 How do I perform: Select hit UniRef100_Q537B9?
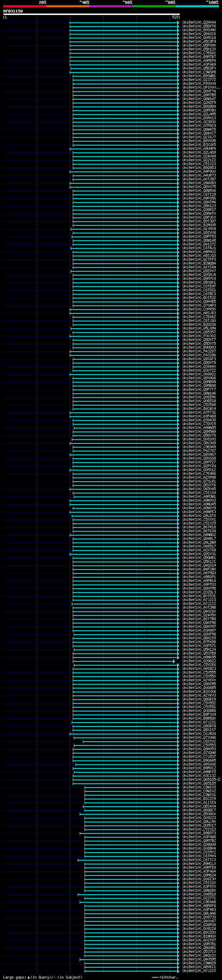199,654
